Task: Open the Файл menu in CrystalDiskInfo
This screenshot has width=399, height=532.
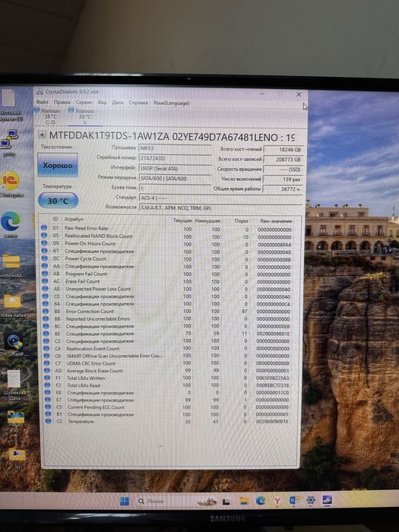Action: click(42, 102)
